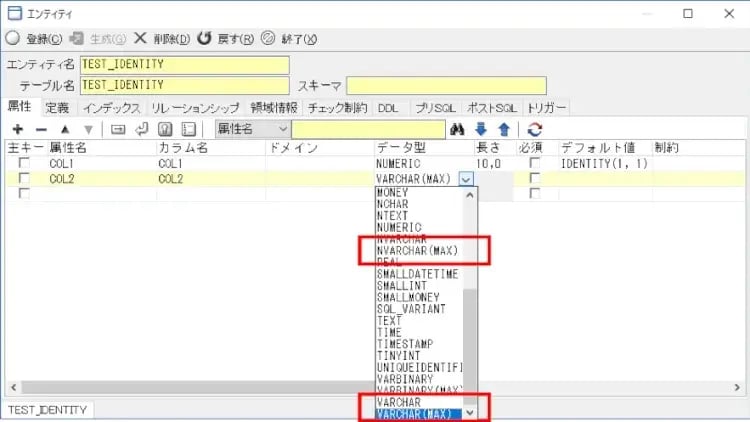750x422 pixels.
Task: Switch to the インデックス tab
Action: click(x=112, y=108)
